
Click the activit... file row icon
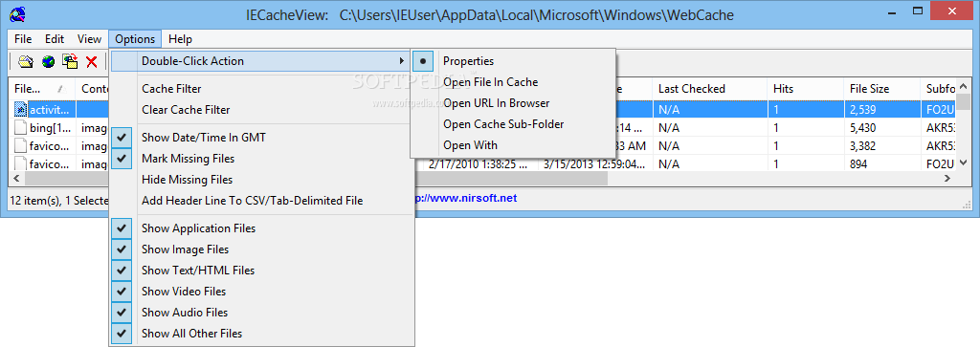(21, 110)
